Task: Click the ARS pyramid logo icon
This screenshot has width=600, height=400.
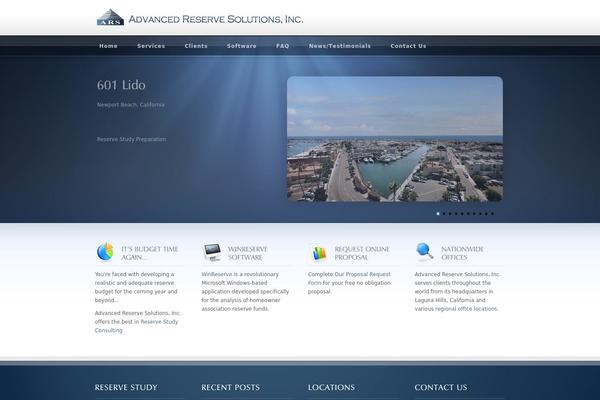Action: pos(110,18)
